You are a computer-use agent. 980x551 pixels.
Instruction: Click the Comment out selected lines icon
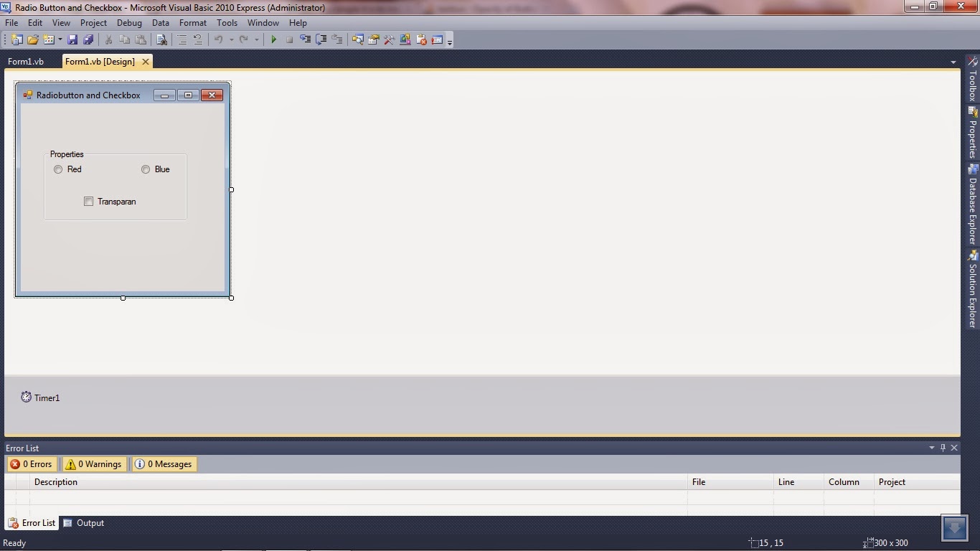[x=182, y=40]
